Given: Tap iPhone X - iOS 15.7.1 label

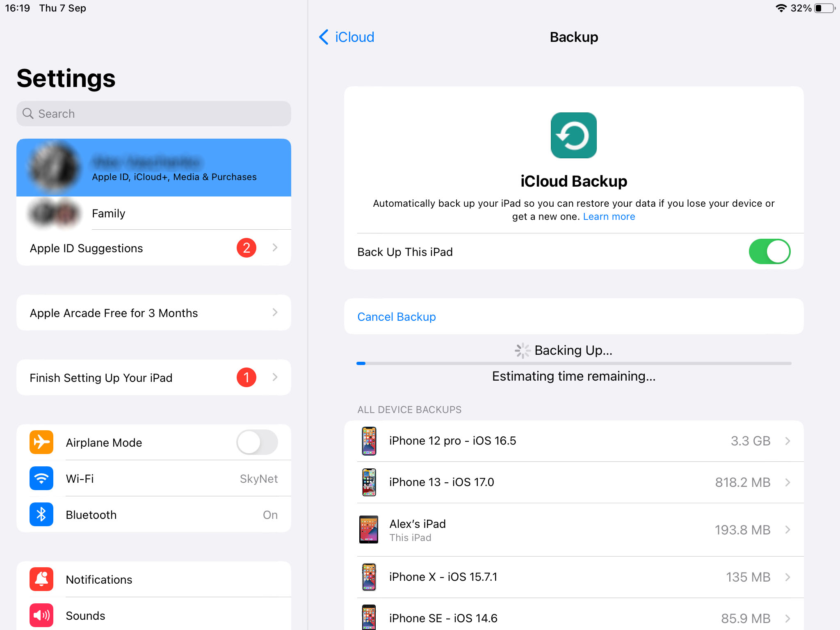Looking at the screenshot, I should 443,577.
